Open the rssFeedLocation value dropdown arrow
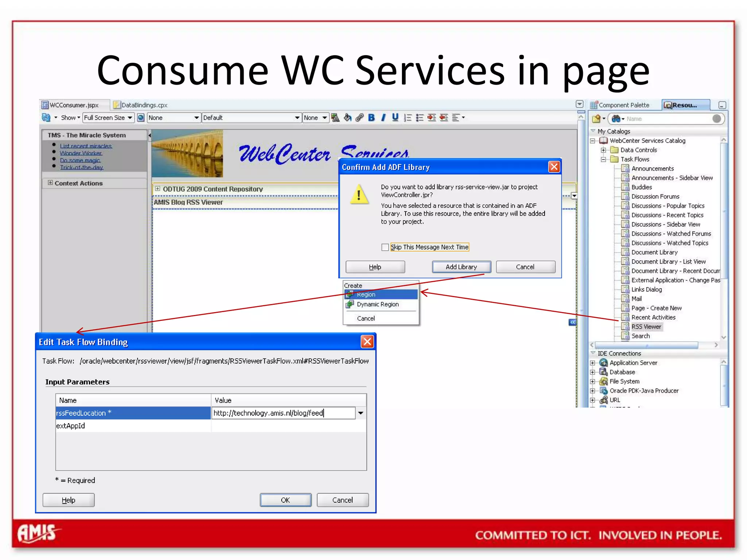This screenshot has width=747, height=560. tap(361, 413)
